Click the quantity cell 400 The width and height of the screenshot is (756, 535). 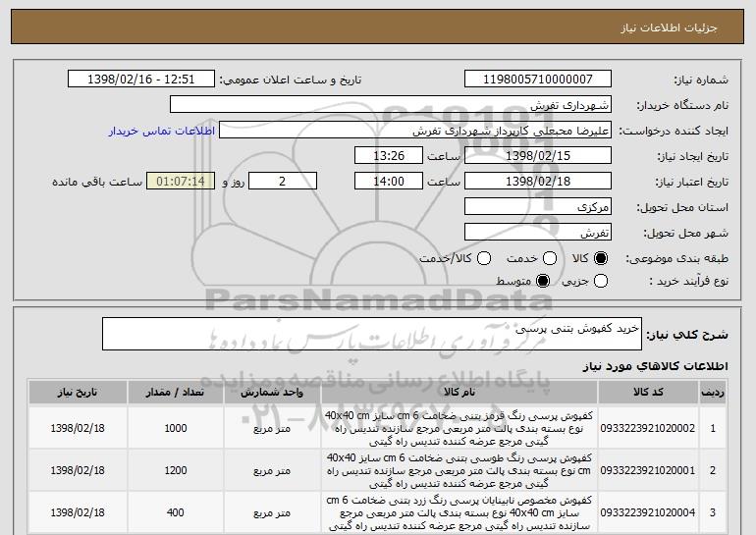175,511
